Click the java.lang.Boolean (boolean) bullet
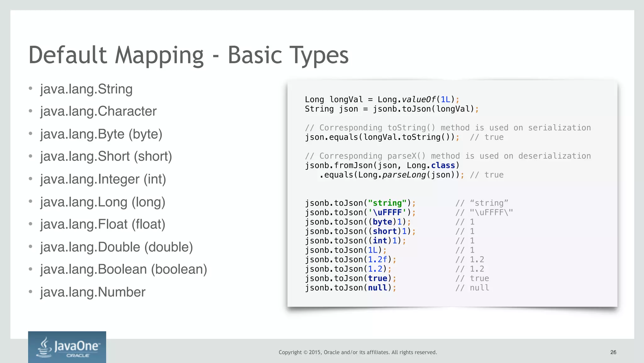Viewport: 644px width, 363px height. click(124, 269)
